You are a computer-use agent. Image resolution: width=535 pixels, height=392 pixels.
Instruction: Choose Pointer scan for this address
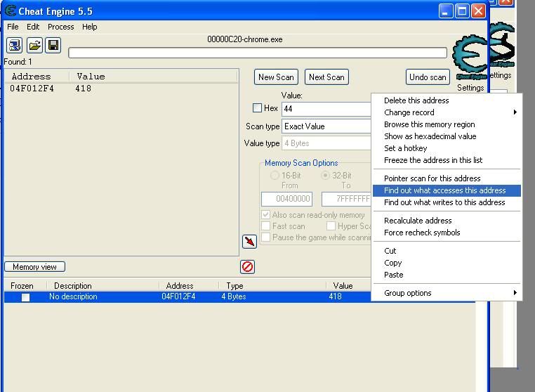[x=447, y=178]
